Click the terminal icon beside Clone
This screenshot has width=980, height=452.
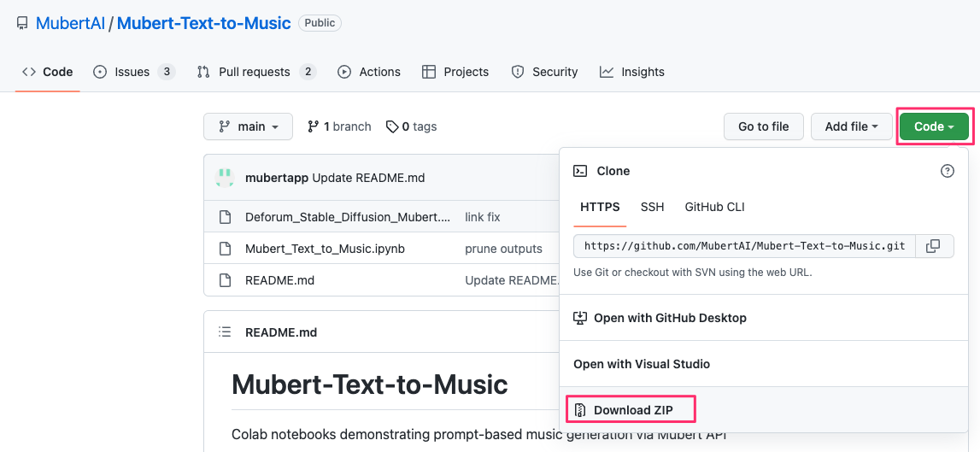coord(580,171)
